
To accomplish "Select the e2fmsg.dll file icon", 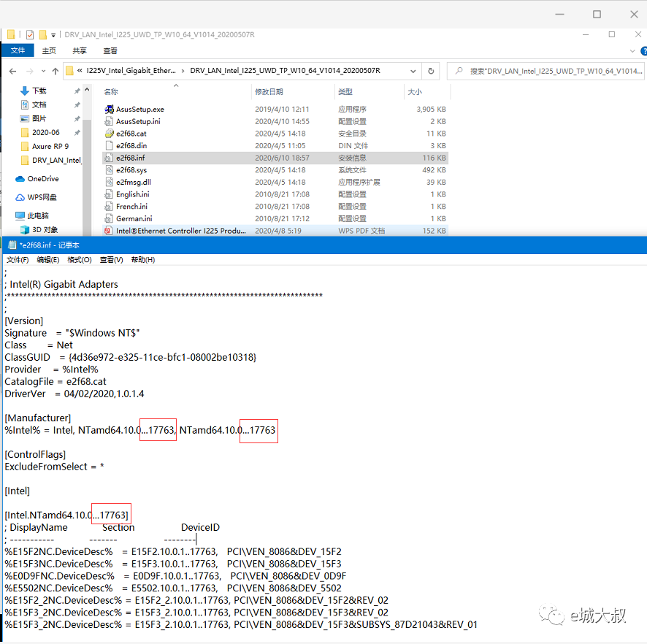I will click(109, 182).
